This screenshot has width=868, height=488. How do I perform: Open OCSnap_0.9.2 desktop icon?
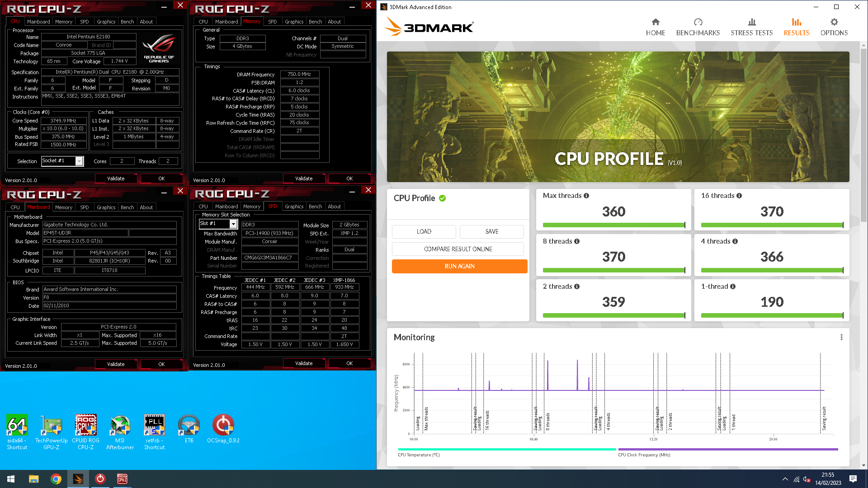click(223, 428)
